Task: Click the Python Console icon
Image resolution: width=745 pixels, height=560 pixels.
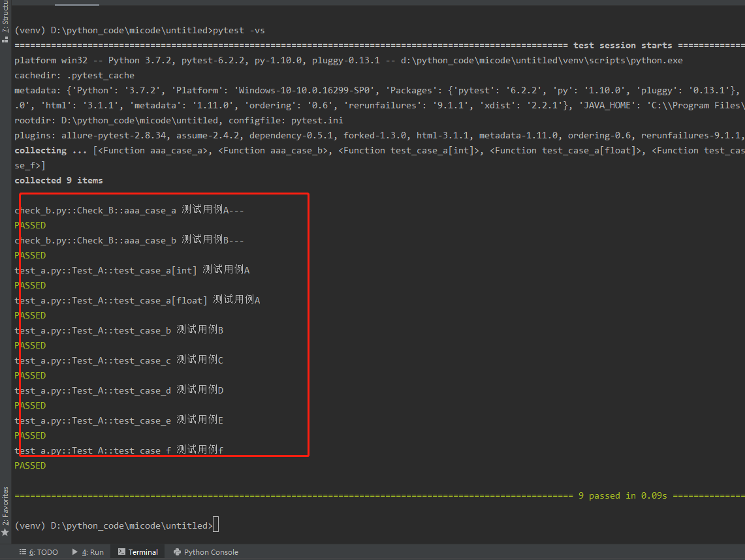Action: point(177,552)
